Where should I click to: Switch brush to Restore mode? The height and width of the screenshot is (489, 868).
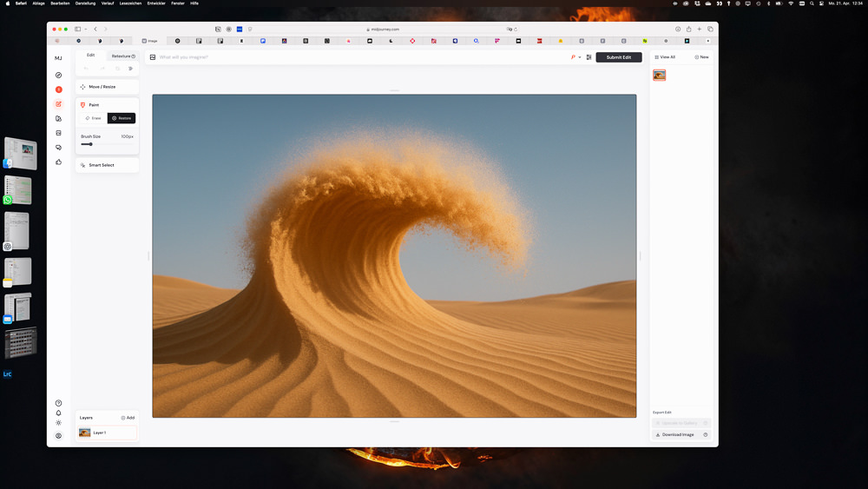point(122,118)
